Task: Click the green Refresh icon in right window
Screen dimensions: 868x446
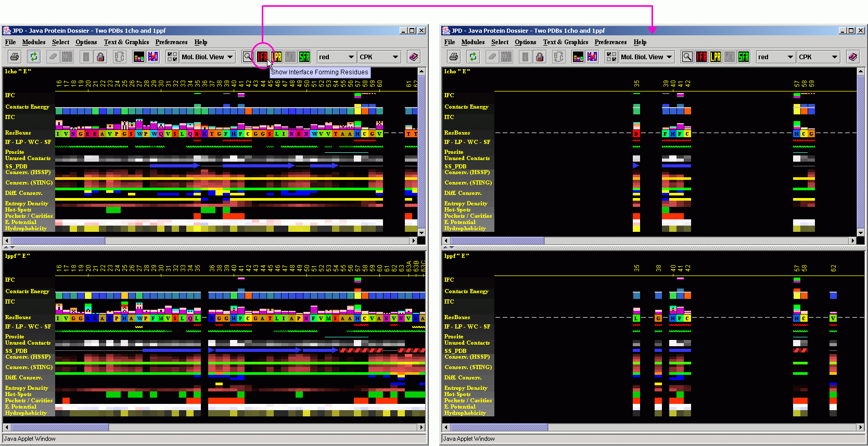Action: [x=473, y=57]
